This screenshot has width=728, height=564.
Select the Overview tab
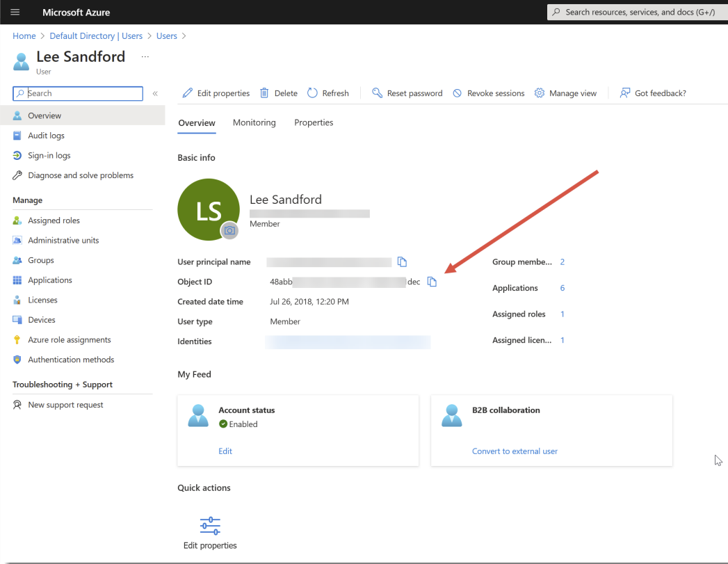(196, 123)
